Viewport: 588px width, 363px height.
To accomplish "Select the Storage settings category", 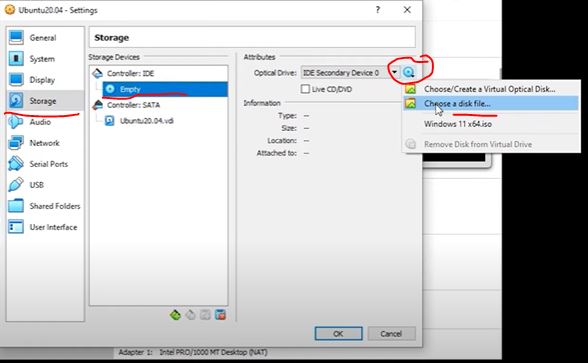I will click(x=45, y=101).
